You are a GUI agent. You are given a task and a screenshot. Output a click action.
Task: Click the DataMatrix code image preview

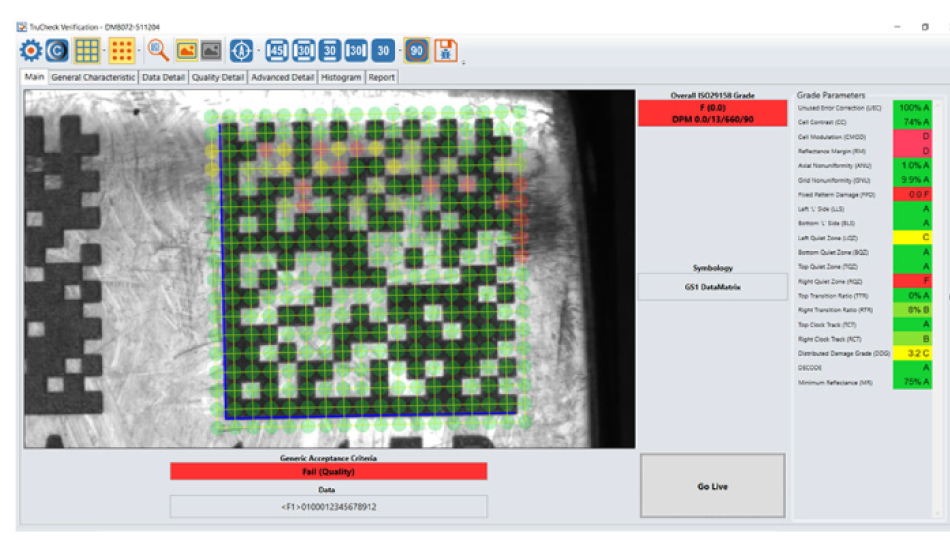pyautogui.click(x=330, y=269)
